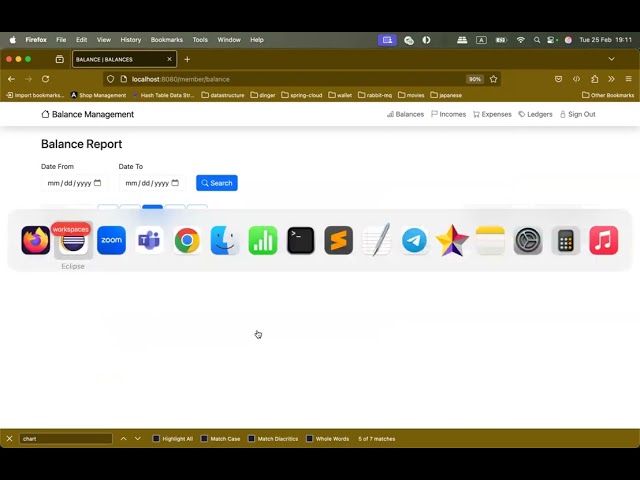The image size is (640, 480).
Task: Toggle the Match Case checkbox
Action: click(x=204, y=438)
